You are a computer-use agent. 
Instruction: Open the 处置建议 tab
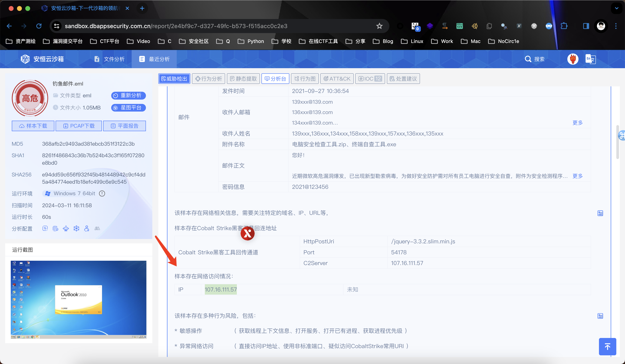coord(403,79)
